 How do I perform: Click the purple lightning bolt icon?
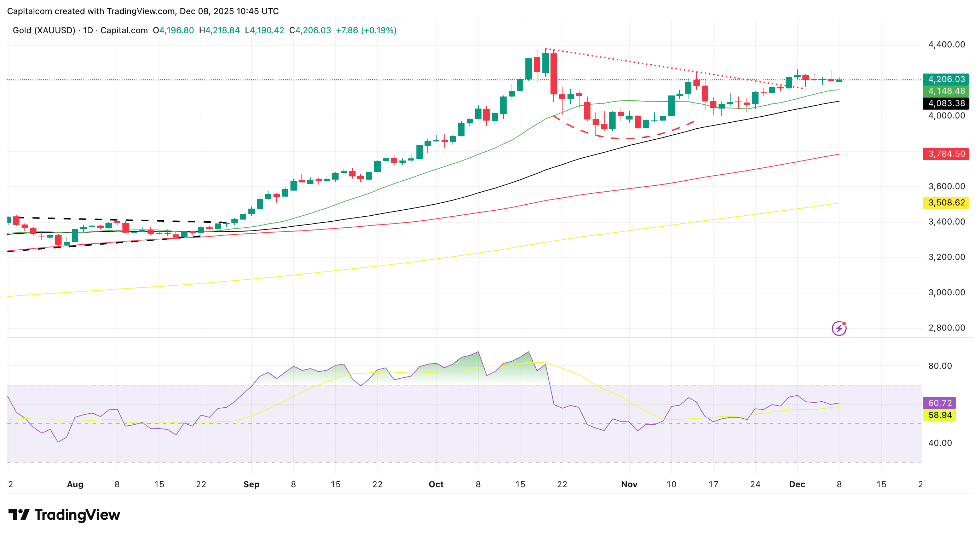[838, 328]
